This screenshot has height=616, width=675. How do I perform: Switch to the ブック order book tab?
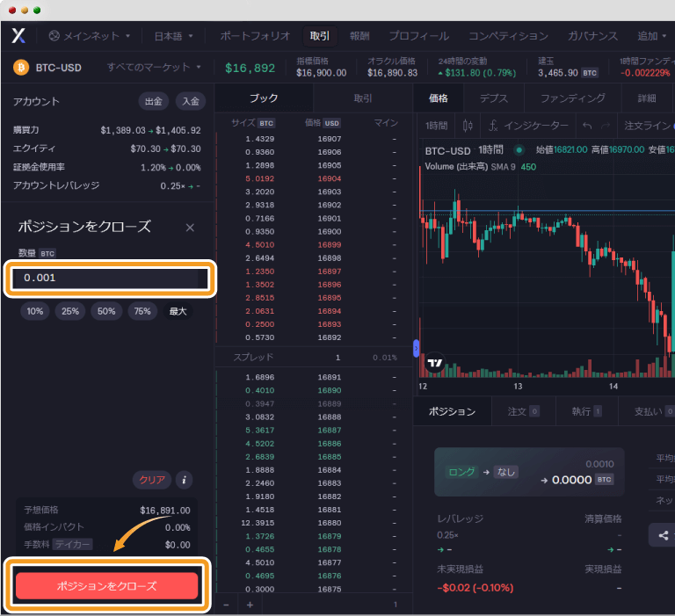(264, 98)
